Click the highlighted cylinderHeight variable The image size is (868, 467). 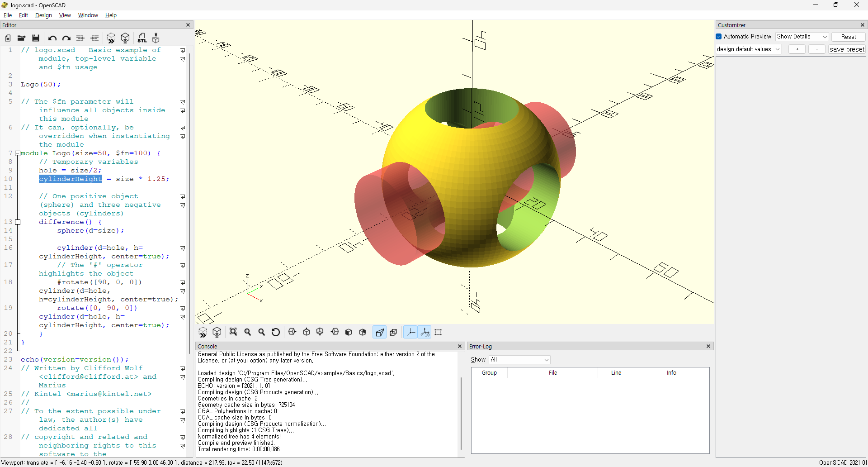coord(71,179)
